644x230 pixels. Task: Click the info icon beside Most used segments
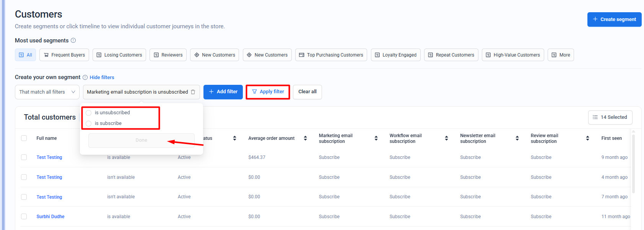[73, 40]
